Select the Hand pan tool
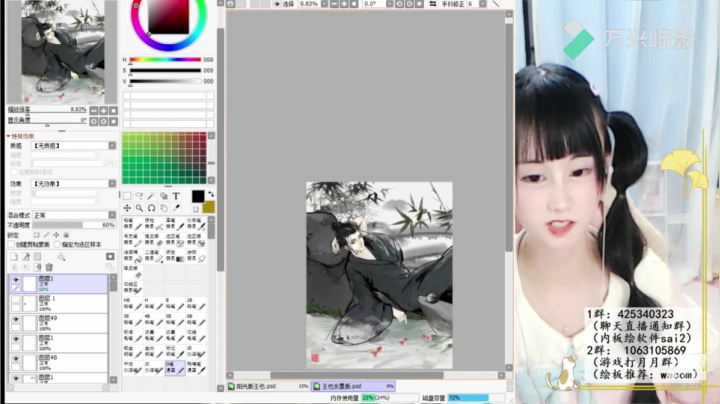Screen dimensions: 720x404 pos(163,208)
